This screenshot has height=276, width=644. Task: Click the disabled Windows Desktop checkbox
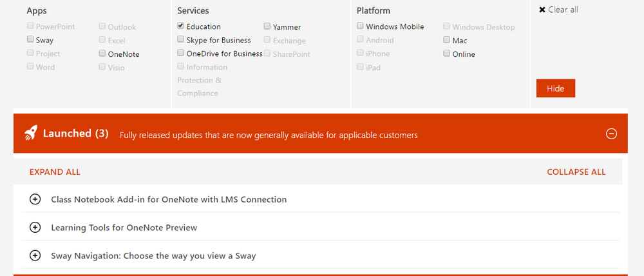[x=446, y=26]
